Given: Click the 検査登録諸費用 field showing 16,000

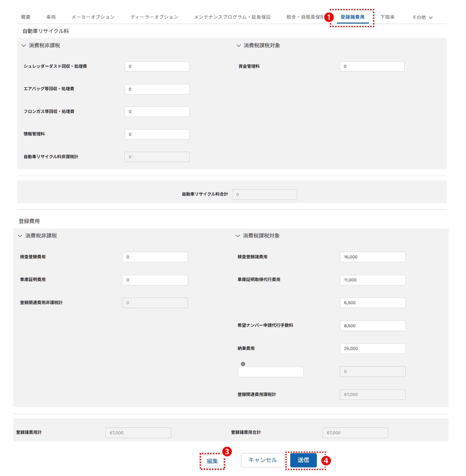Looking at the screenshot, I should [x=372, y=257].
